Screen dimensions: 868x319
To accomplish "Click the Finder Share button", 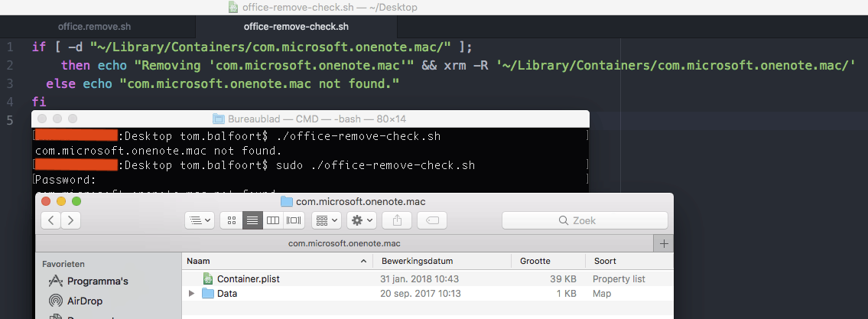I will (x=397, y=220).
